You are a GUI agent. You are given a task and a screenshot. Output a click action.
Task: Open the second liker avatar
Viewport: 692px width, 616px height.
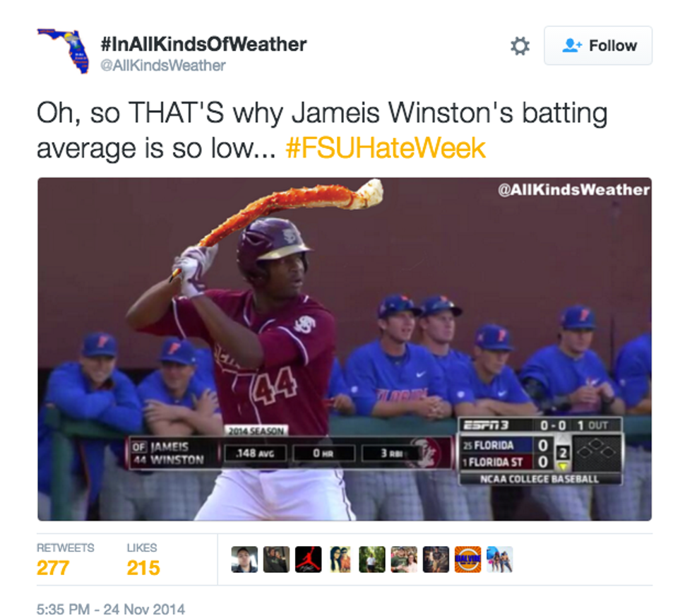click(276, 559)
